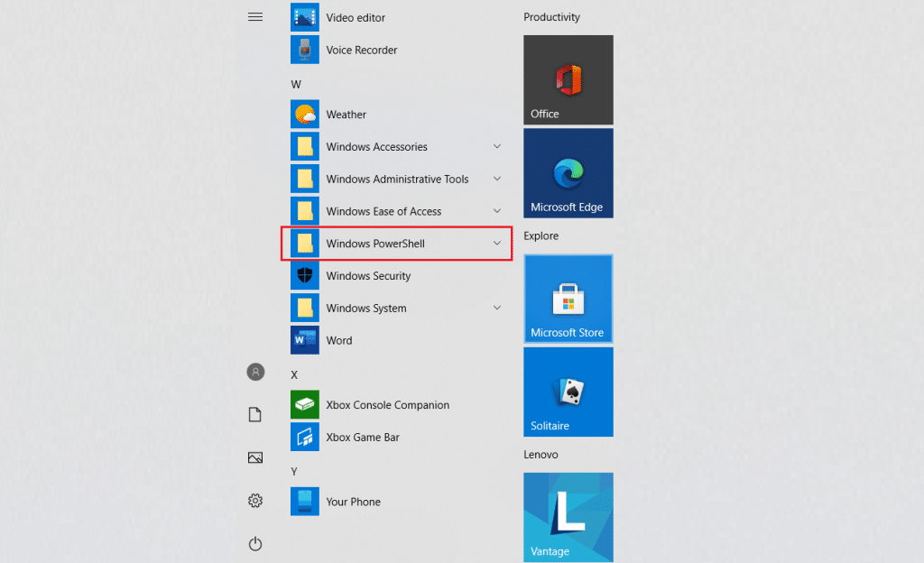The height and width of the screenshot is (563, 924).
Task: Click the Productivity group heading
Action: (x=551, y=18)
